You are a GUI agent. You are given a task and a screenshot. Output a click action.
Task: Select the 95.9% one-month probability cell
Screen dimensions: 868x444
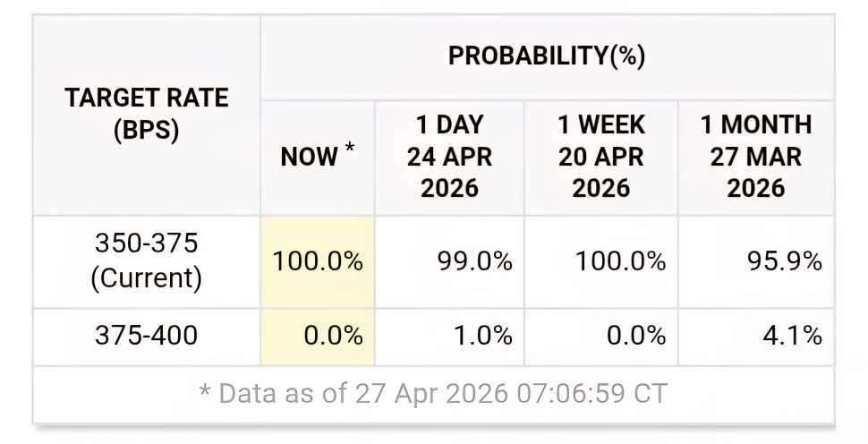click(x=755, y=261)
